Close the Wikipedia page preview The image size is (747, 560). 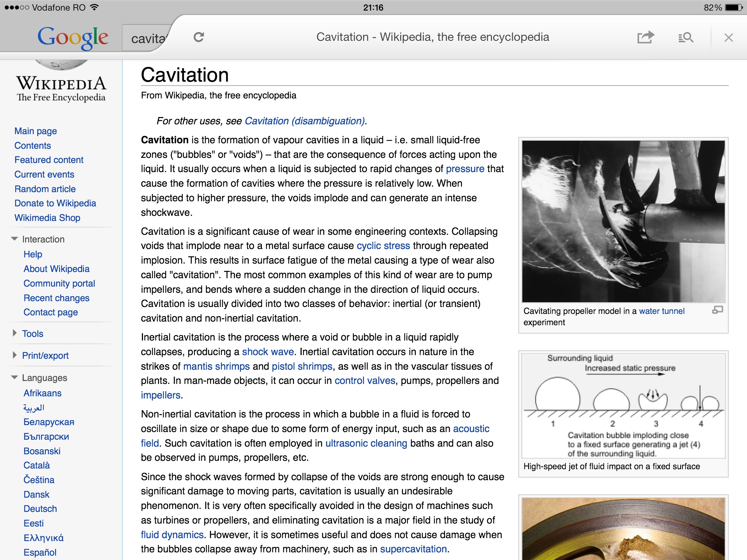click(728, 38)
